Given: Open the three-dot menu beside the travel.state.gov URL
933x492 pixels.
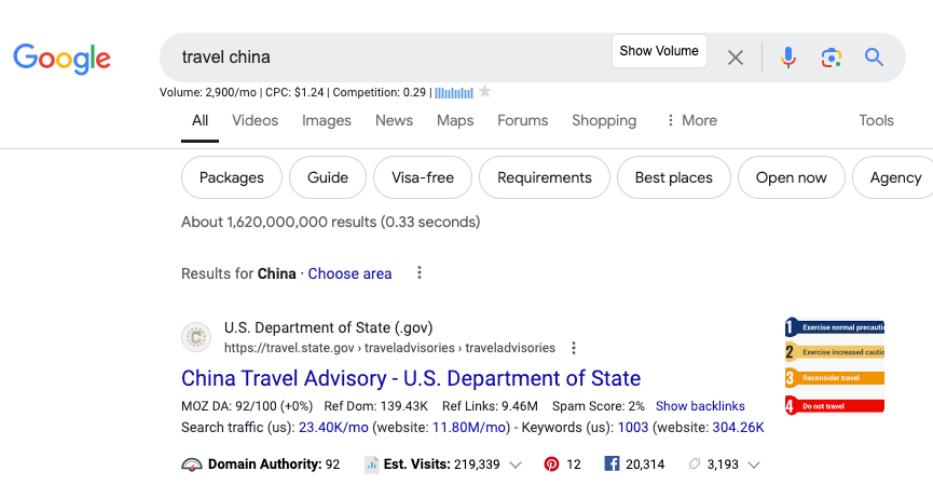Looking at the screenshot, I should [574, 348].
